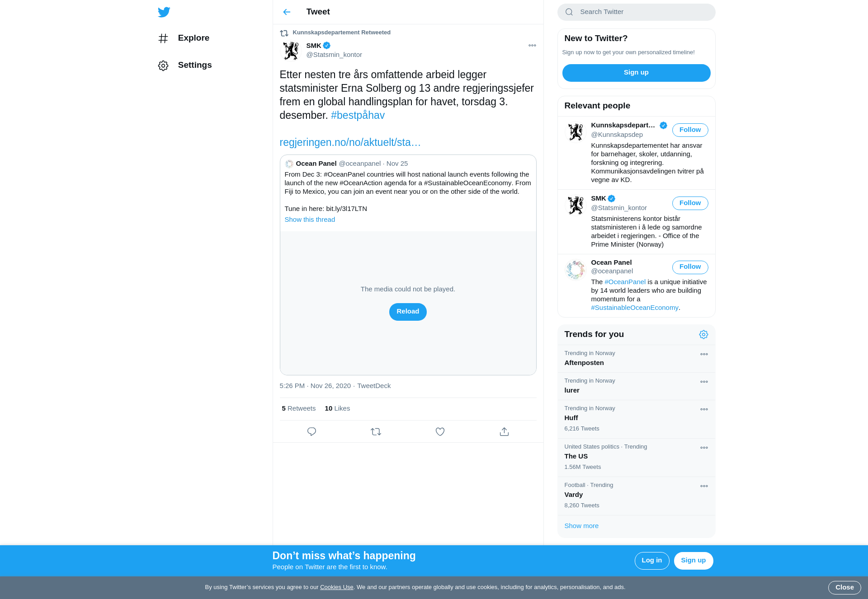Viewport: 868px width, 599px height.
Task: Show more trends
Action: pyautogui.click(x=581, y=526)
